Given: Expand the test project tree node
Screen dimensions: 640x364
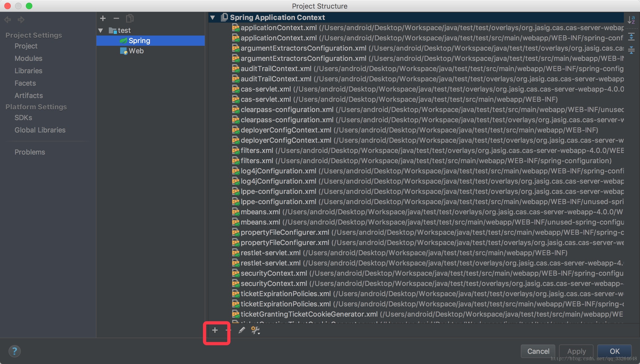Looking at the screenshot, I should (x=102, y=30).
